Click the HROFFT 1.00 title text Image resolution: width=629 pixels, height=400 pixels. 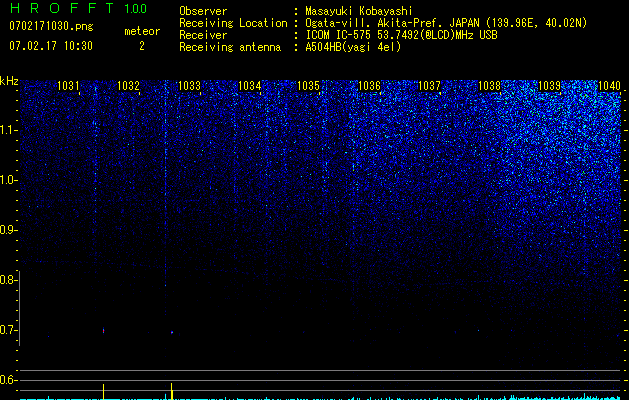pyautogui.click(x=78, y=8)
